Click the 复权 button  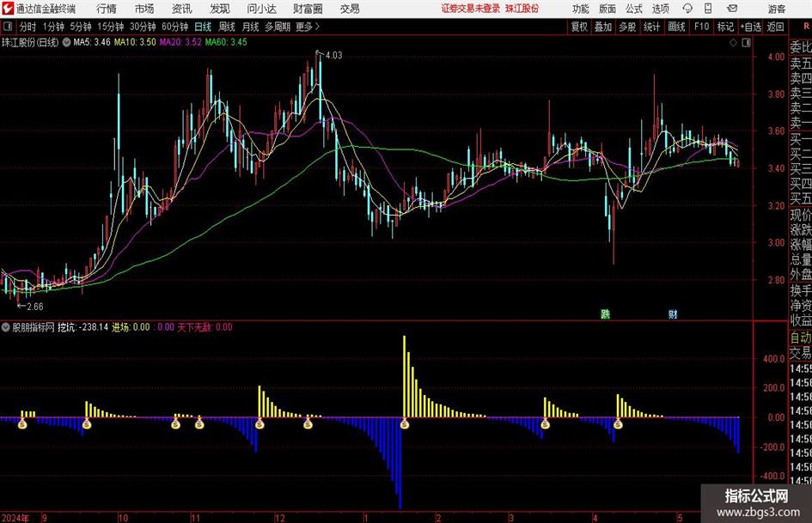579,27
